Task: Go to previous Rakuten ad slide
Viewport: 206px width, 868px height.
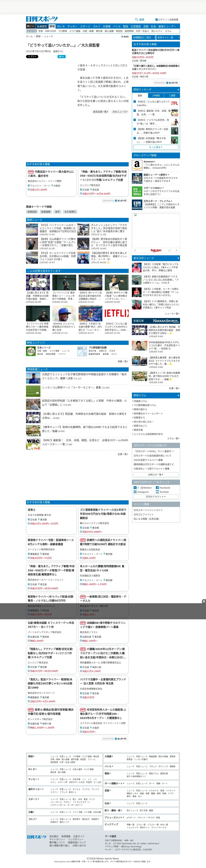Action: coord(135,250)
